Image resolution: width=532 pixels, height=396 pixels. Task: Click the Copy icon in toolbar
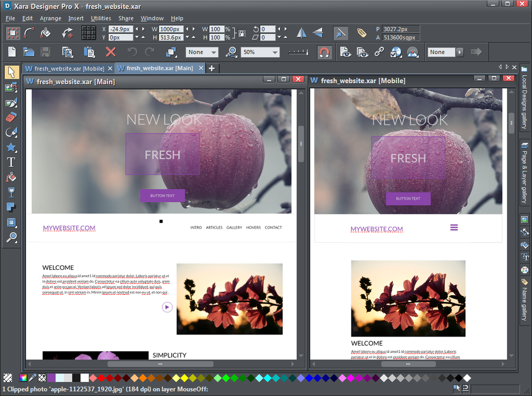point(67,52)
